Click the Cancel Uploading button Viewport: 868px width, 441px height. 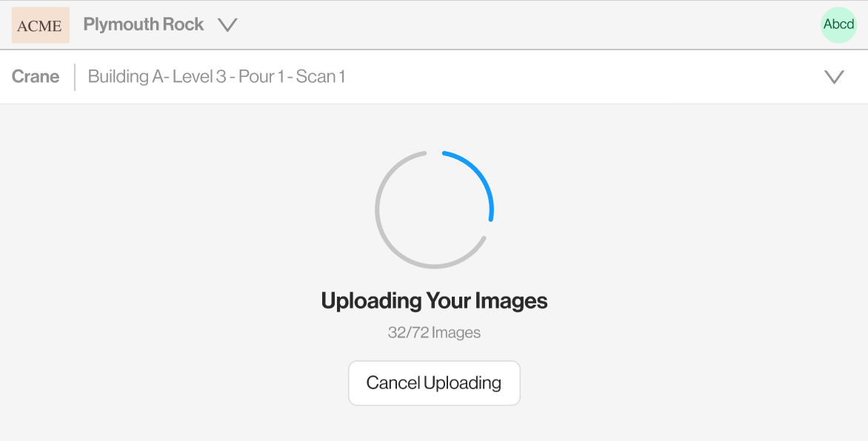tap(434, 383)
